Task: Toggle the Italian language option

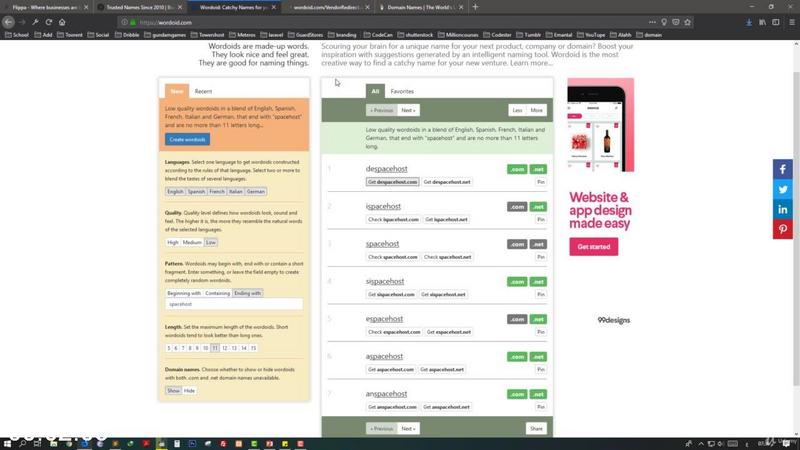Action: (236, 192)
